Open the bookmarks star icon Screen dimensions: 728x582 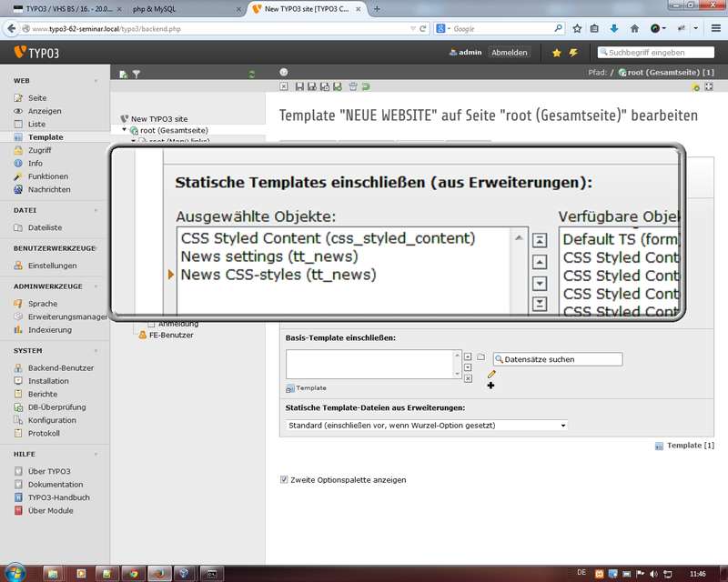[x=557, y=53]
